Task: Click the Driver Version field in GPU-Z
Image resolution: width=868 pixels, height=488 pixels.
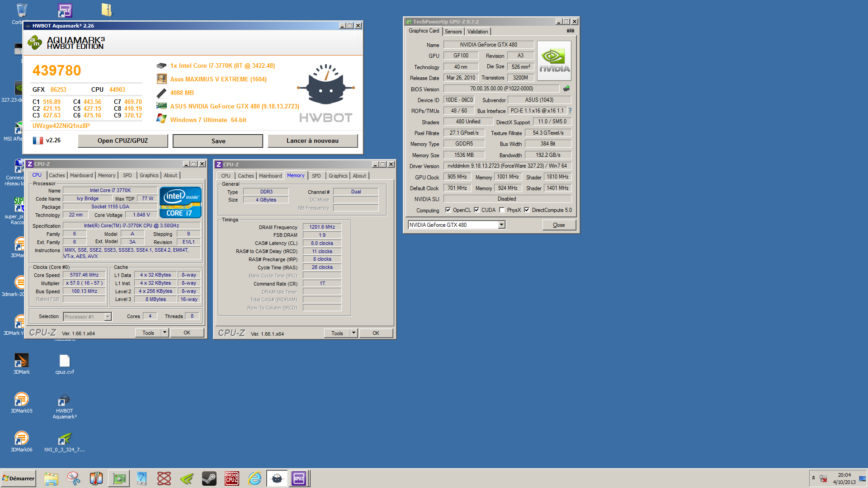Action: coord(507,166)
